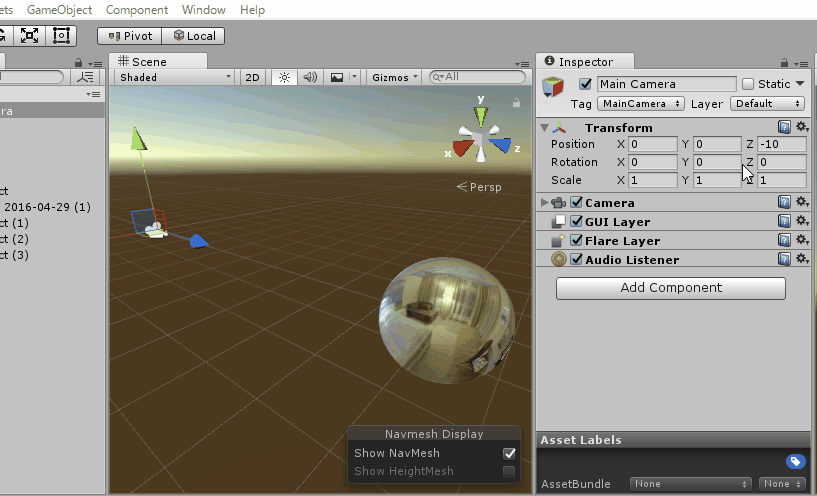817x496 pixels.
Task: Open the Layer Default dropdown
Action: (x=768, y=104)
